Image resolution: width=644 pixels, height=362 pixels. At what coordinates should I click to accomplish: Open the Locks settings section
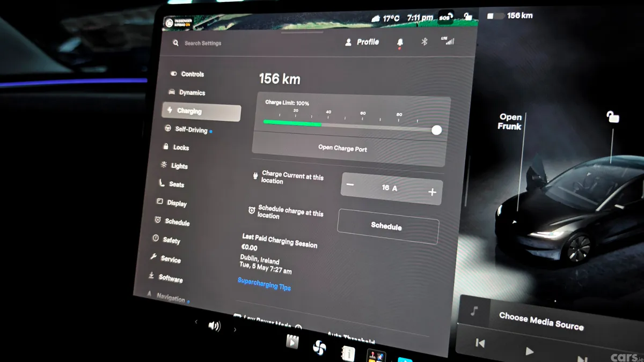pos(176,147)
